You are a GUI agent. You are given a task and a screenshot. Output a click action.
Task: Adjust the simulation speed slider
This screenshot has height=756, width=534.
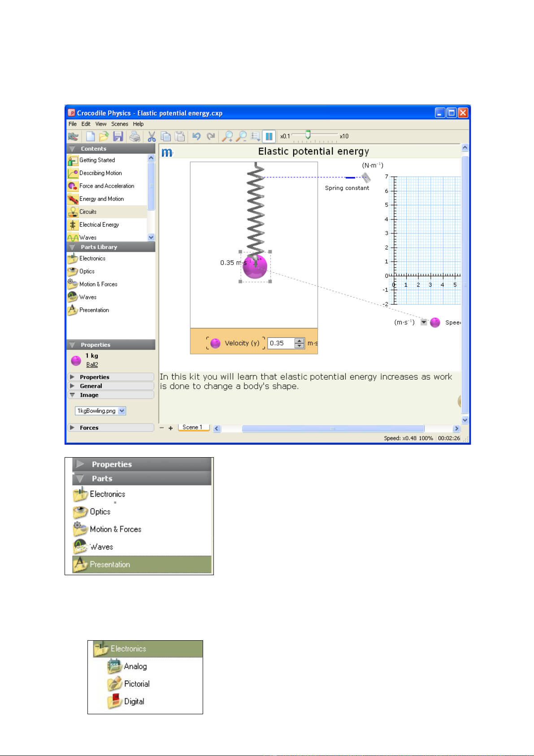coord(308,135)
